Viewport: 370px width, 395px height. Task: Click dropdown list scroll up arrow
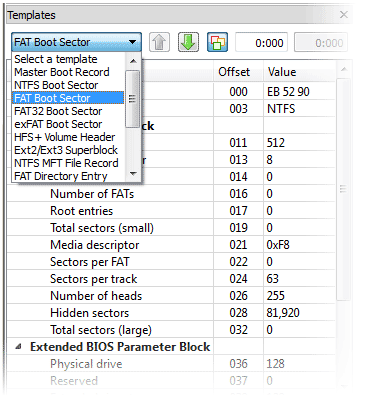133,61
